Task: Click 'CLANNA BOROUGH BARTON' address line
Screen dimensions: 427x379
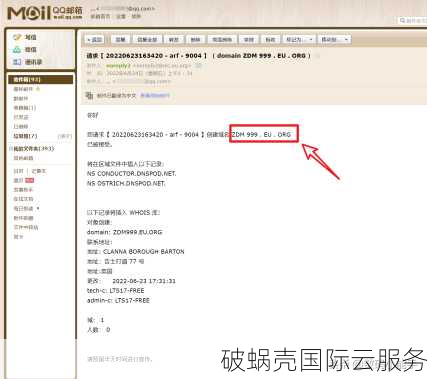Action: pyautogui.click(x=144, y=252)
